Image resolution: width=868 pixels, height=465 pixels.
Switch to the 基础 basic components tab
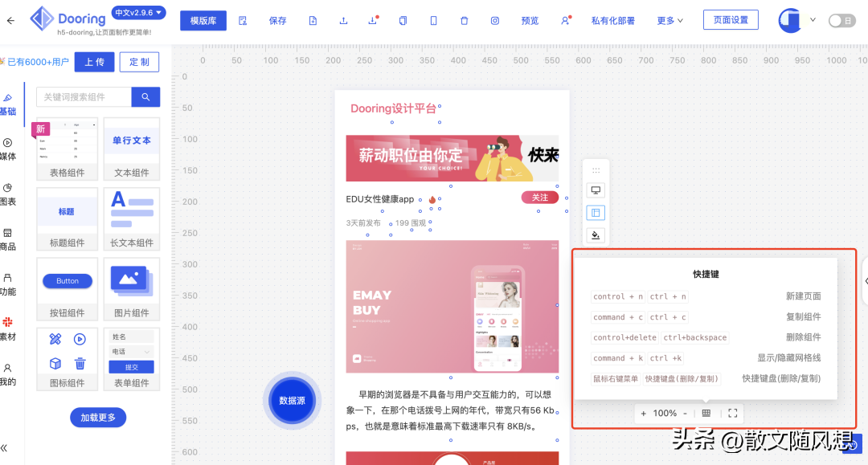tap(8, 104)
